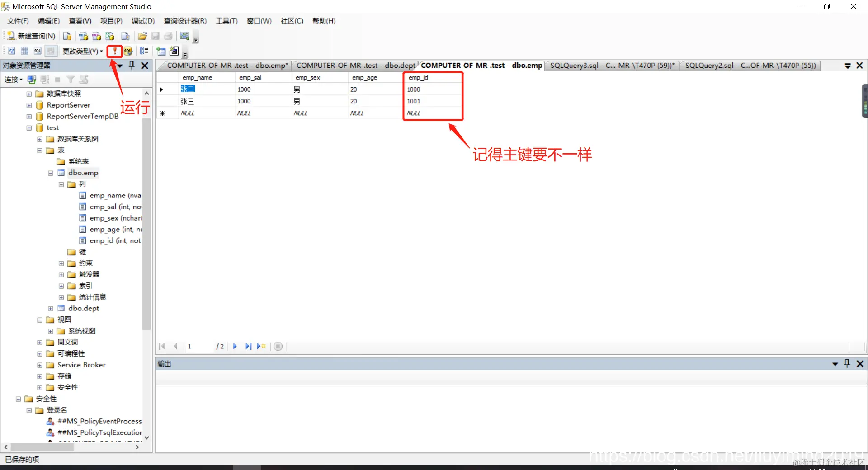Screen dimensions: 868x470
Task: Open the Debug menu
Action: 143,21
